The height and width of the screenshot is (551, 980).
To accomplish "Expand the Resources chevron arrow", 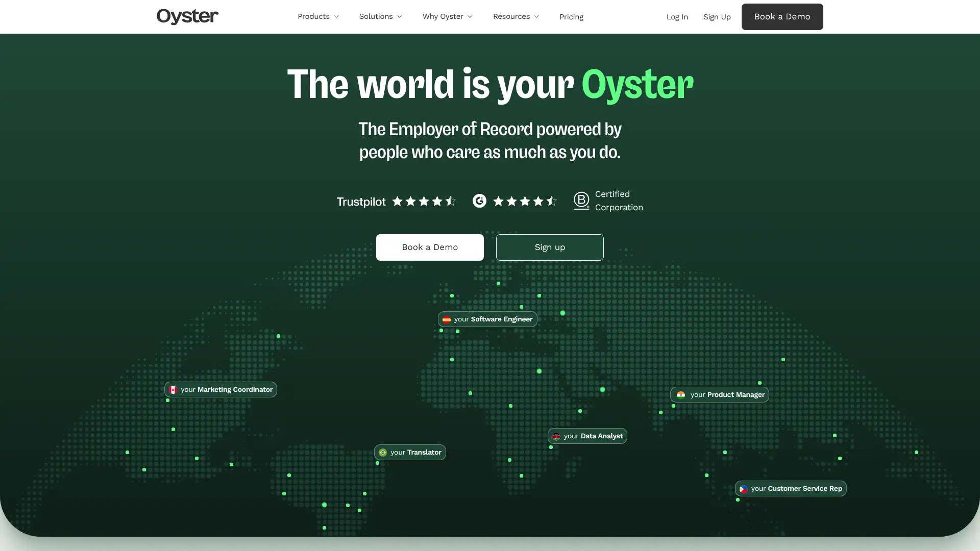I will 536,17.
